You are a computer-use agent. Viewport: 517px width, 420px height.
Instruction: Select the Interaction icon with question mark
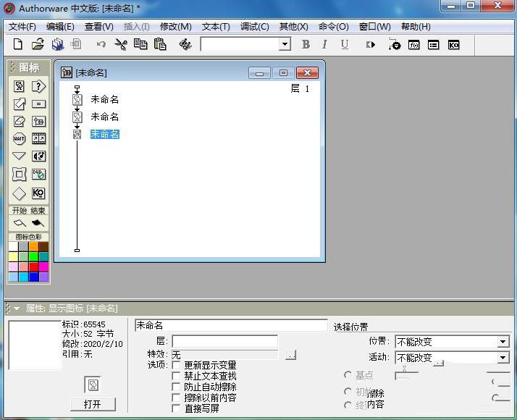(x=38, y=86)
